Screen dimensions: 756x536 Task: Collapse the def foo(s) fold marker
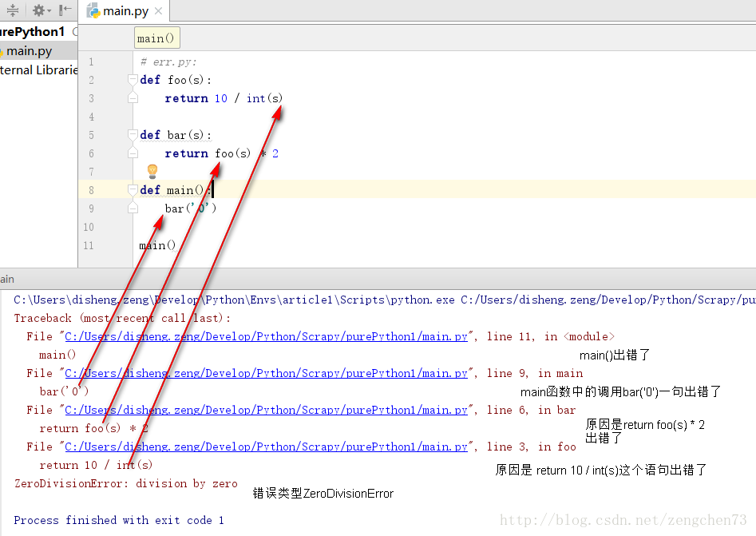[x=133, y=80]
